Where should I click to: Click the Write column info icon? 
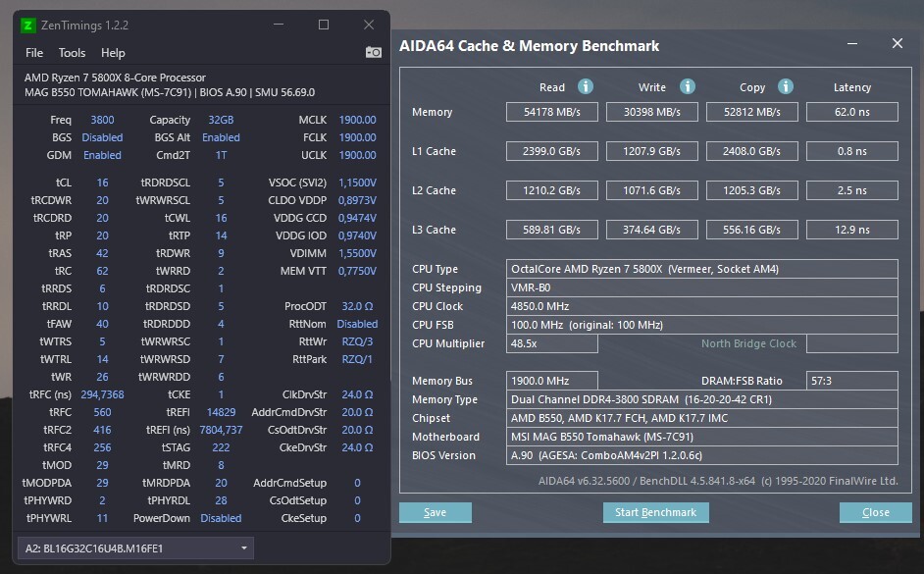pyautogui.click(x=688, y=87)
